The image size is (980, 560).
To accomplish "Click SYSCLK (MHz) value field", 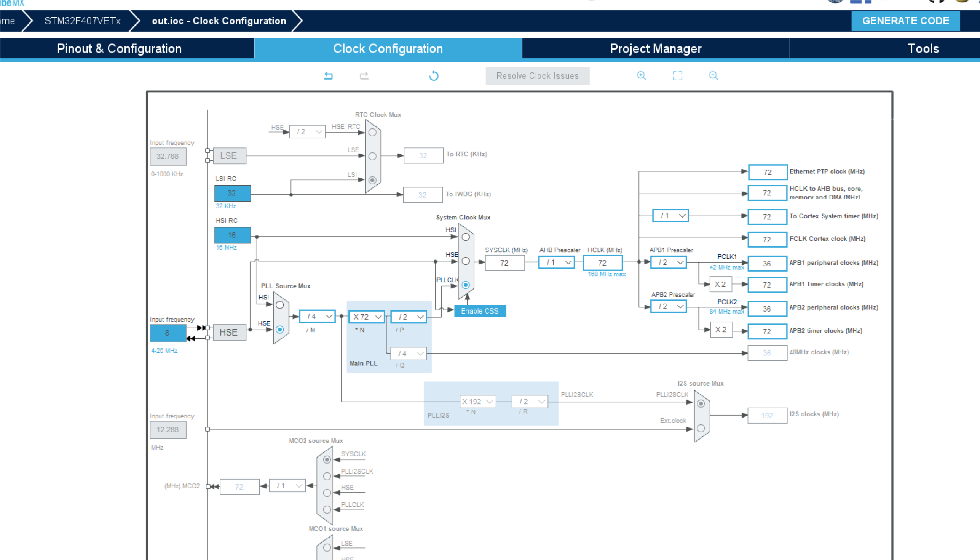I will pyautogui.click(x=504, y=263).
